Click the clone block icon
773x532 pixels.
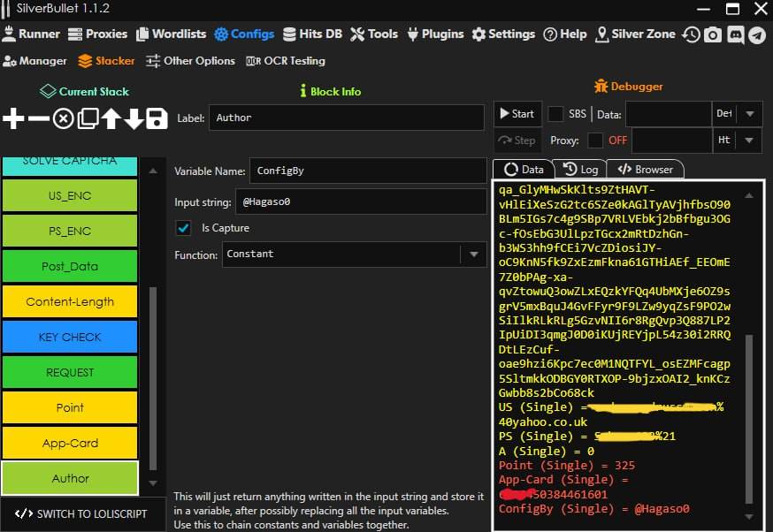pos(88,118)
